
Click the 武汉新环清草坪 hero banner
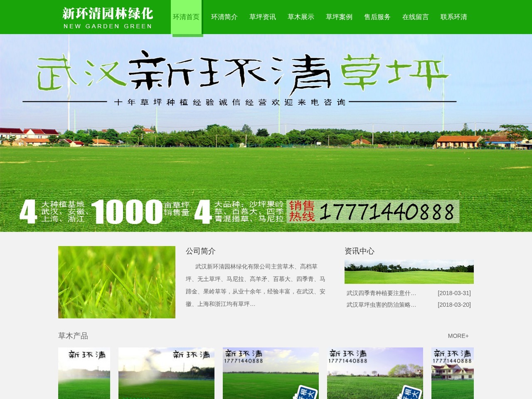point(266,133)
